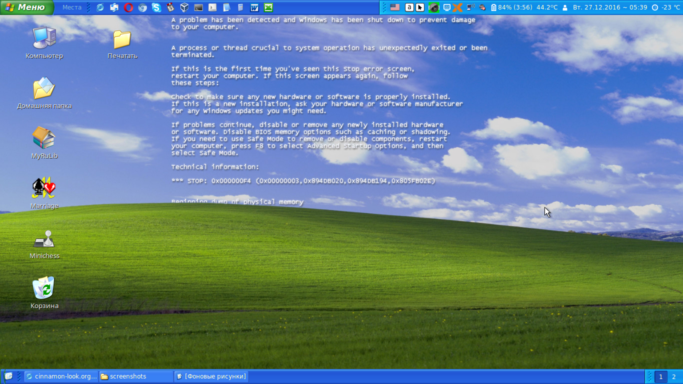Click the show desktop button in the bottom panel
This screenshot has width=683, height=384.
coord(9,376)
